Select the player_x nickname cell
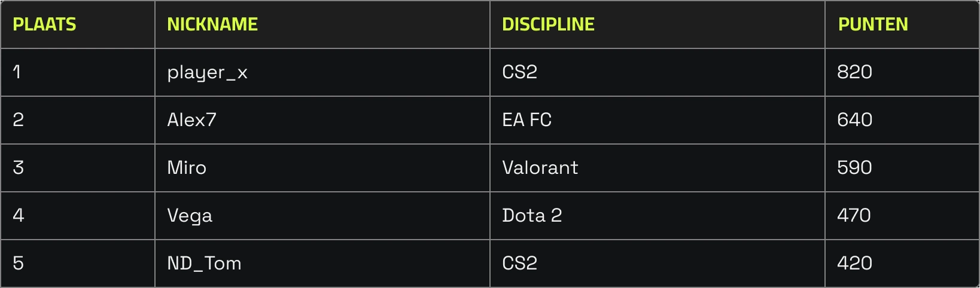980x288 pixels. [x=207, y=72]
